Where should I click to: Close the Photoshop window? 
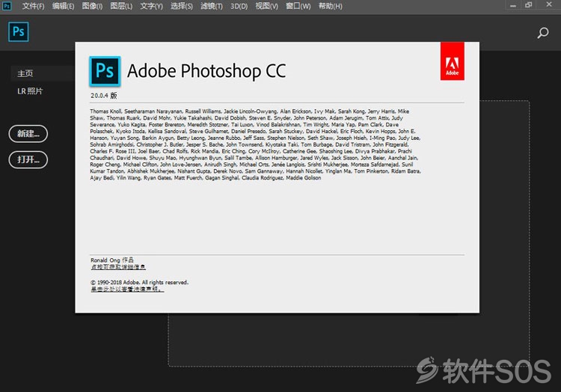coord(549,4)
